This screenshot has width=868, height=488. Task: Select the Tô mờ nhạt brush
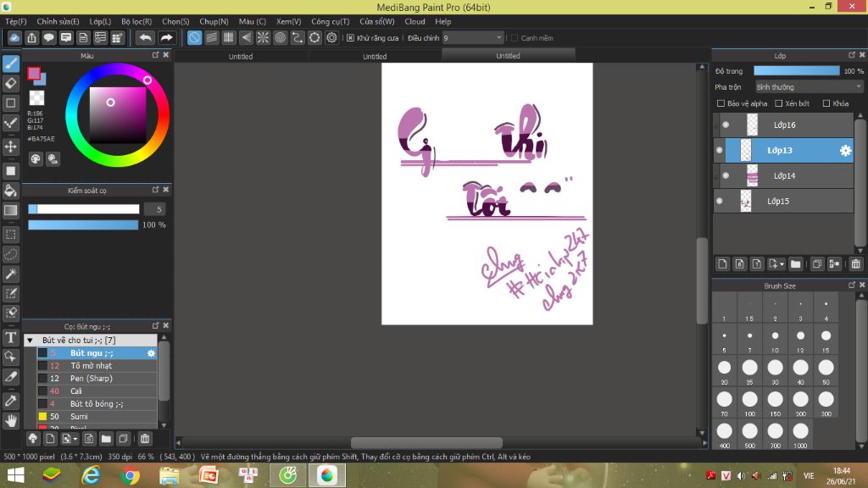pos(97,366)
